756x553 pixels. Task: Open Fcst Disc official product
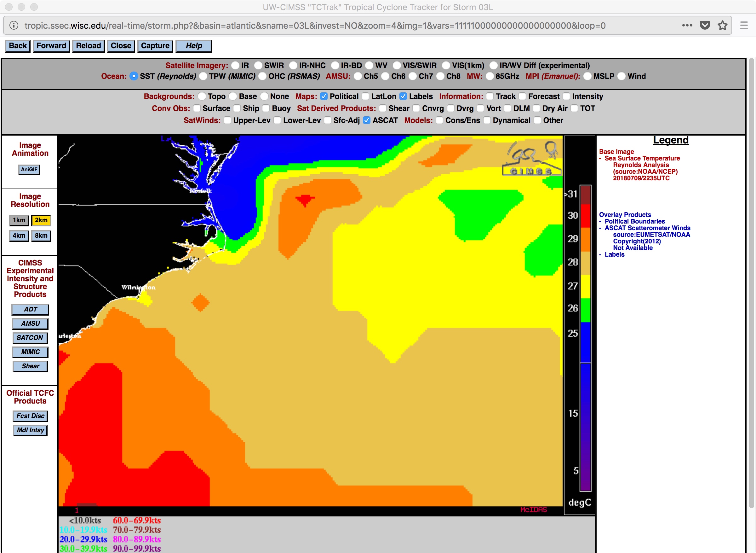pyautogui.click(x=30, y=416)
